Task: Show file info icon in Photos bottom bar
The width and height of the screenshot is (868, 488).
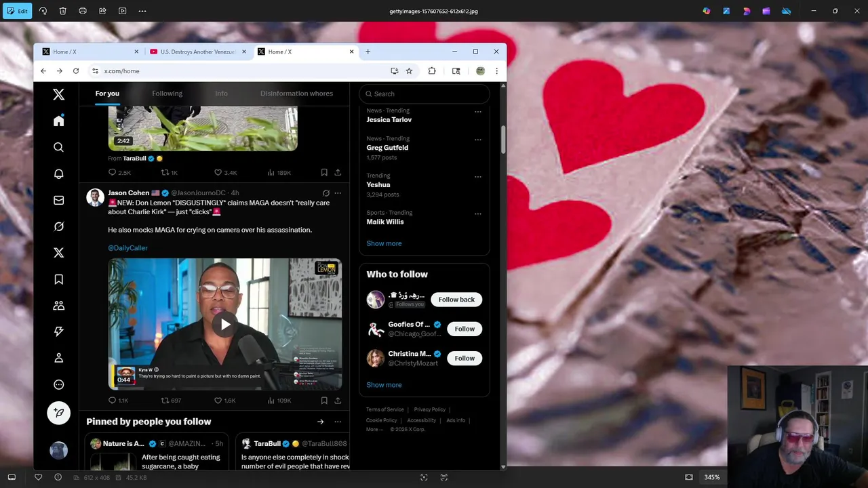Action: (x=58, y=477)
